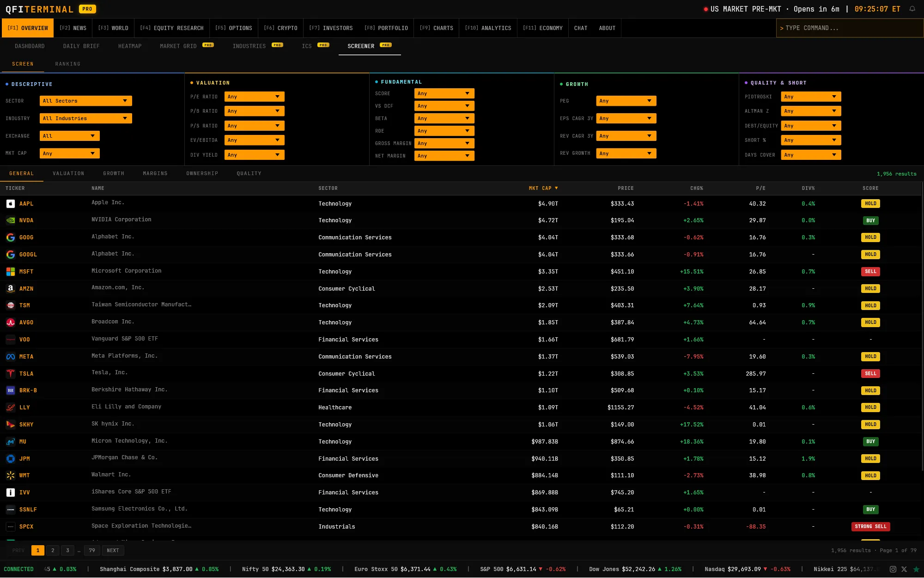The image size is (924, 578).
Task: Click the Amazon logo icon
Action: pyautogui.click(x=11, y=289)
